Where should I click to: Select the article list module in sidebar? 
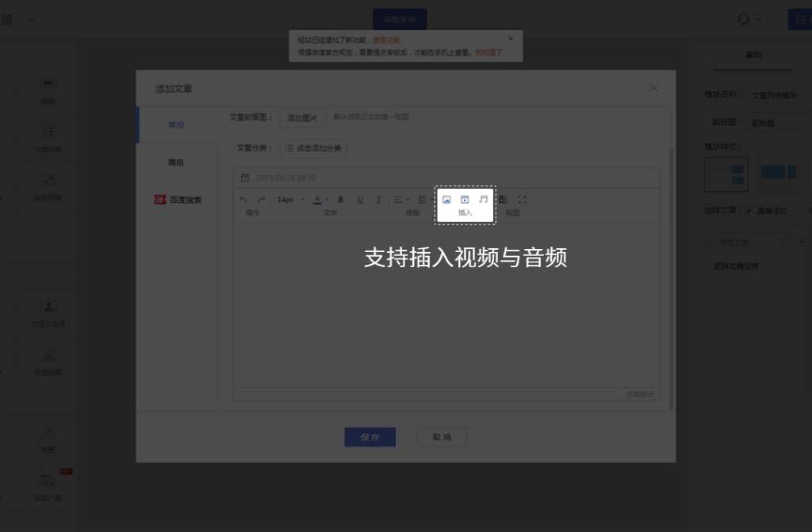pyautogui.click(x=48, y=139)
